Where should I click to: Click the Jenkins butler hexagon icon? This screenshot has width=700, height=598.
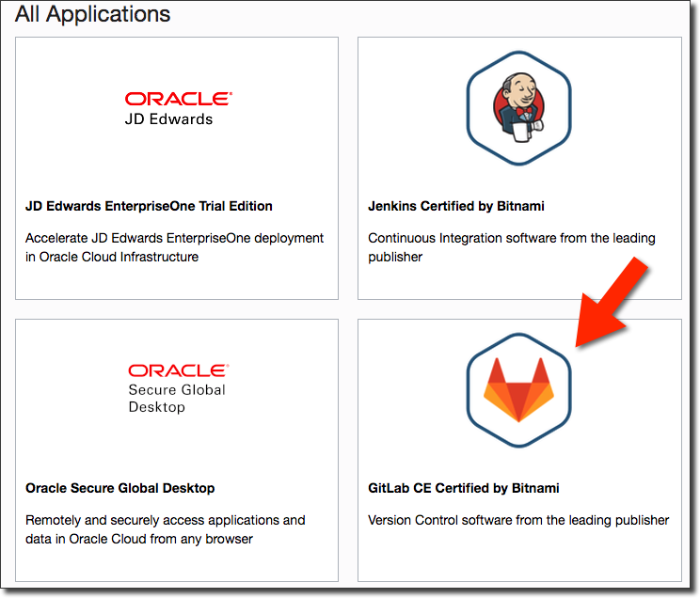pos(518,108)
